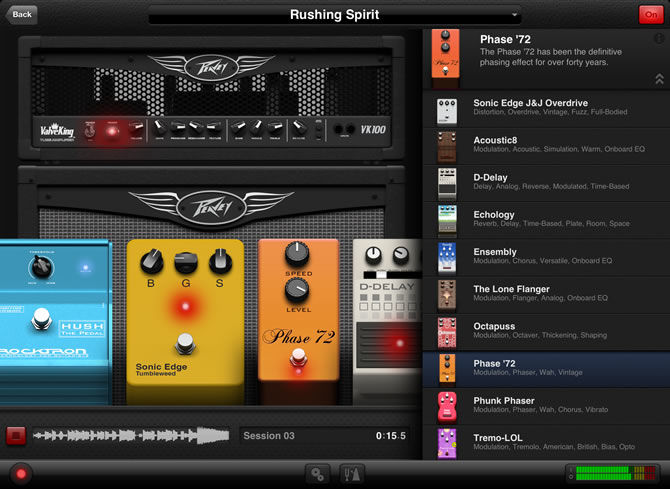The width and height of the screenshot is (670, 489).
Task: Click the recording waveform display
Action: pyautogui.click(x=131, y=436)
